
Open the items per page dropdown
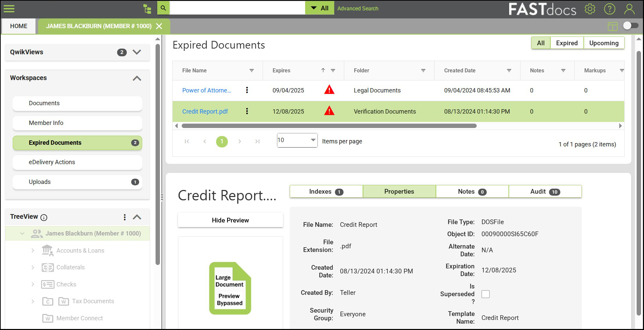click(297, 140)
